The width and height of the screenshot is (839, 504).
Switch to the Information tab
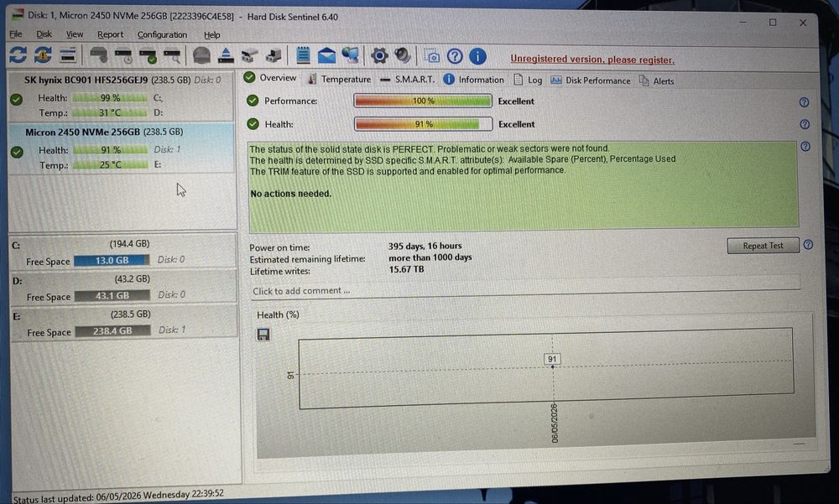[473, 80]
